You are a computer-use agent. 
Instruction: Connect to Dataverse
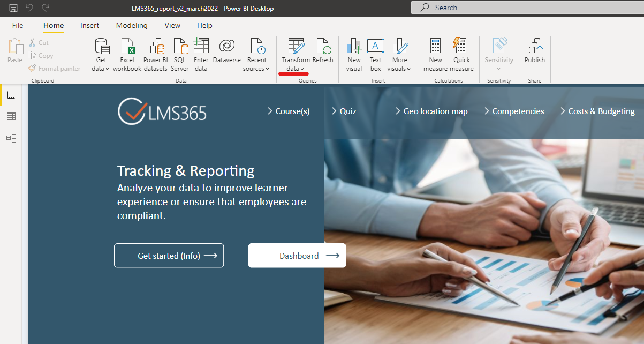(227, 51)
